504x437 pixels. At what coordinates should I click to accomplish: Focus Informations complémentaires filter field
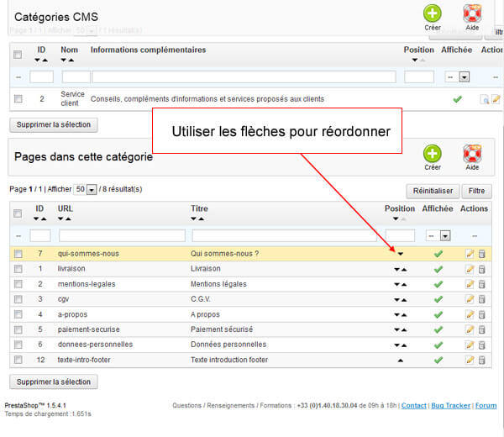[244, 76]
